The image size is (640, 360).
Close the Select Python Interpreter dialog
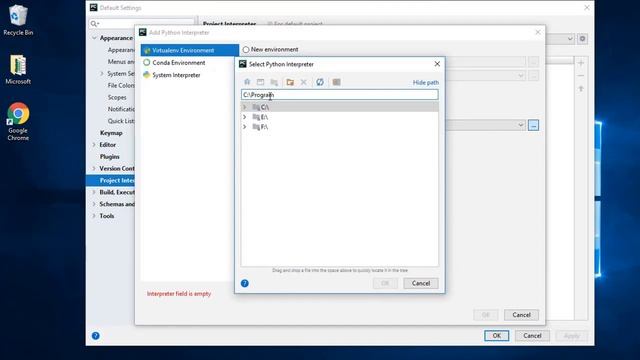click(x=437, y=64)
